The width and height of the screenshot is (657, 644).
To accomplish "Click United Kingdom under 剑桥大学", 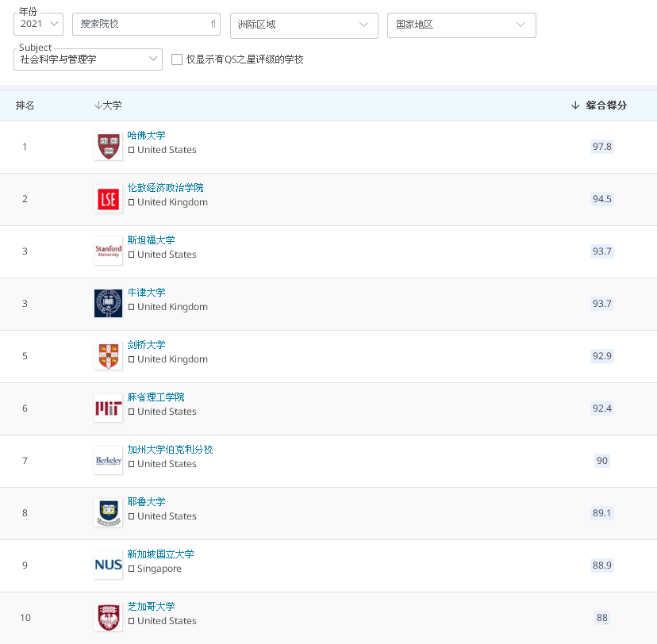I will point(173,359).
